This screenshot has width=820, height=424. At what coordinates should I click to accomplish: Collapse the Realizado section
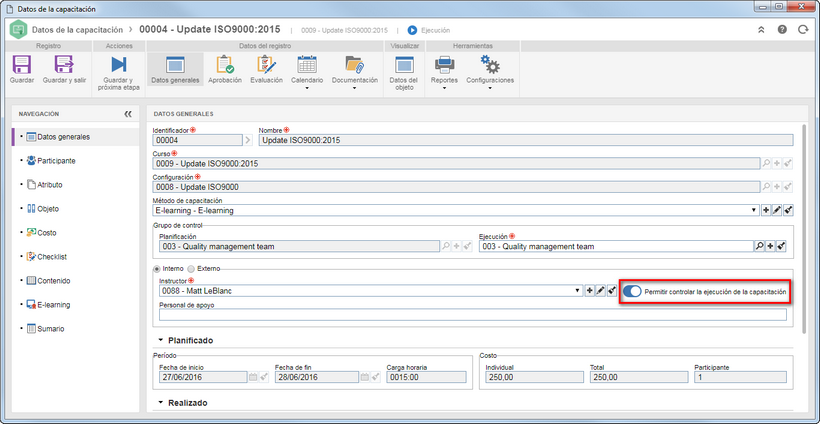coord(161,403)
